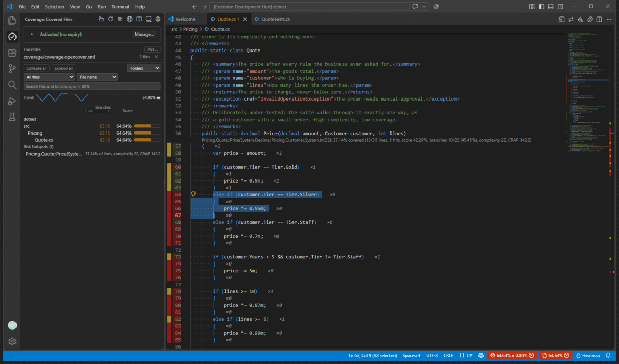
Task: Click the open-folder icon in Coverage panel header
Action: coord(101,19)
